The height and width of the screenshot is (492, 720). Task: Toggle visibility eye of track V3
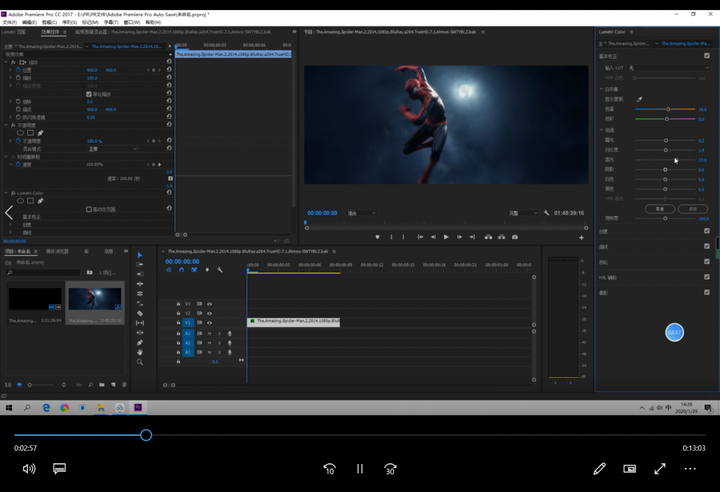209,304
